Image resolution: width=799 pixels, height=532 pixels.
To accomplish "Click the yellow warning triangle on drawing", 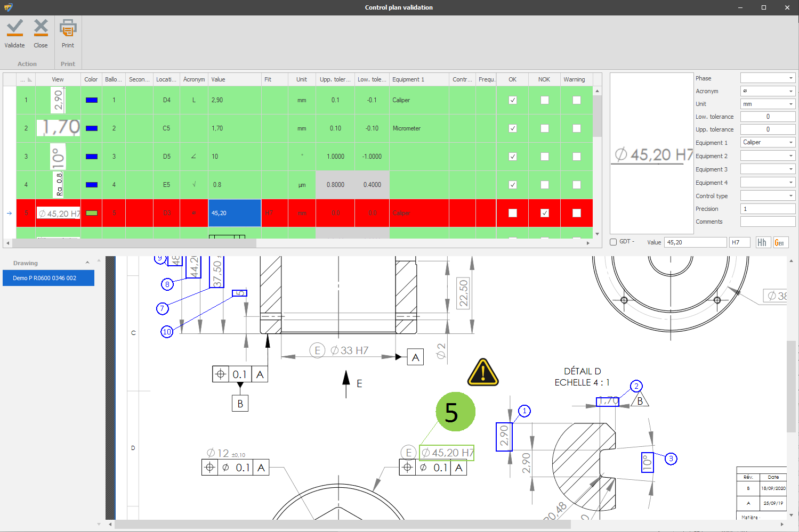I will click(482, 372).
